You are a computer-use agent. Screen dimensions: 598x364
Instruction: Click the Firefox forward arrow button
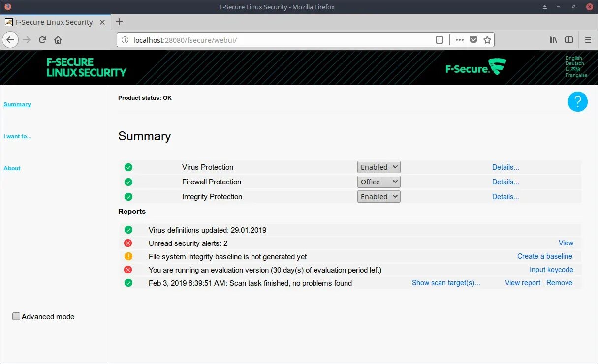pos(27,40)
